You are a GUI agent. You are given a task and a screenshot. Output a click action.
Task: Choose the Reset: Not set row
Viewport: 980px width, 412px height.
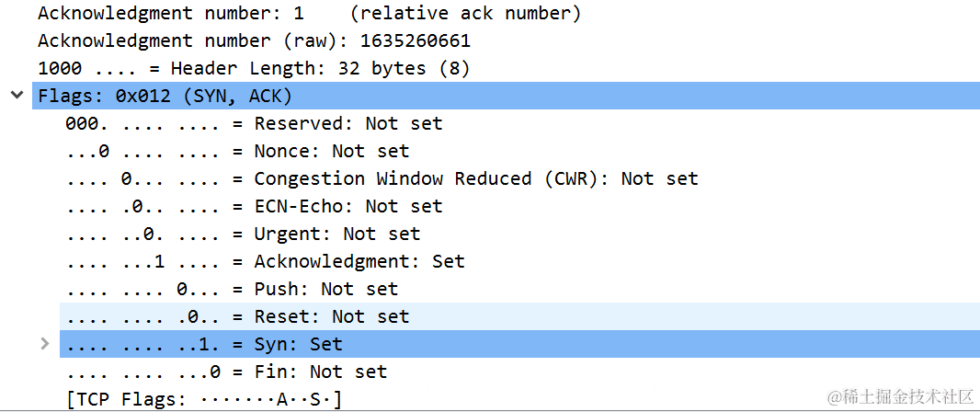237,316
